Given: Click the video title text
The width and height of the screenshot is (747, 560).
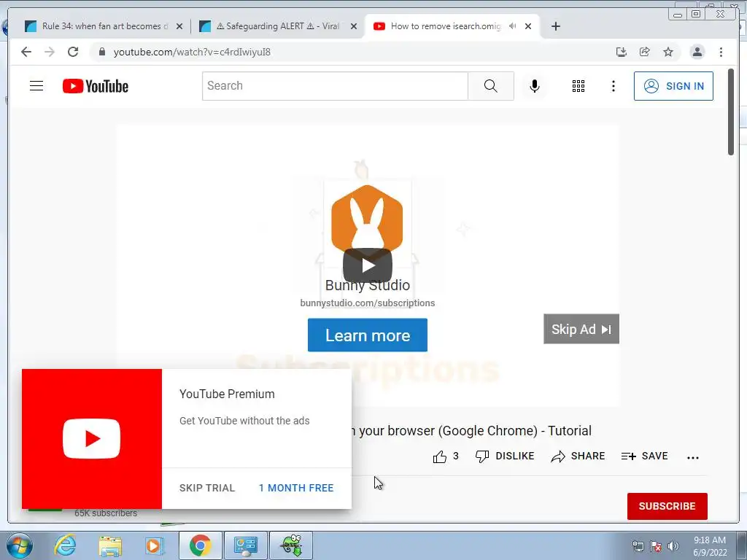Looking at the screenshot, I should (x=471, y=431).
